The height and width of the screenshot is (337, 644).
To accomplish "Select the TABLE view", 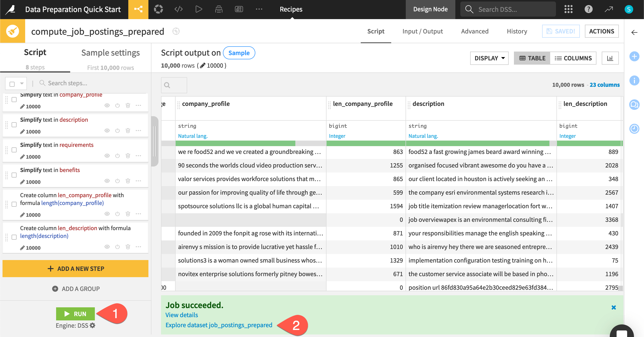I will (x=532, y=58).
